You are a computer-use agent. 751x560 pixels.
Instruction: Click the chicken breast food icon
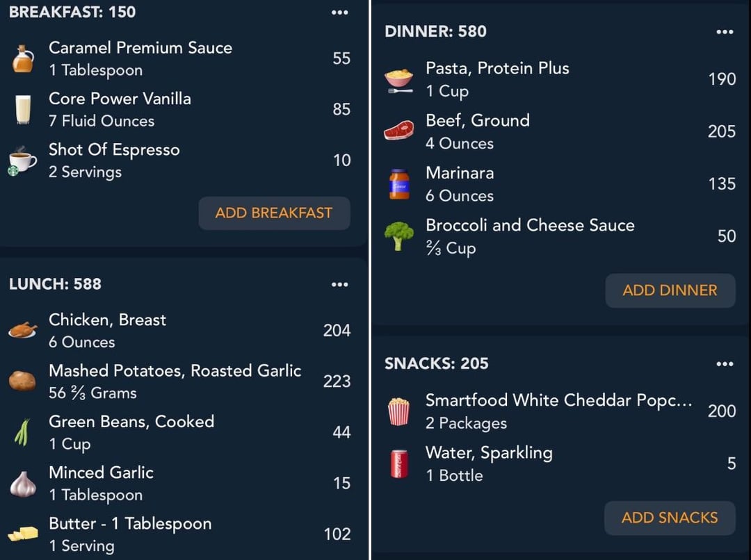coord(22,330)
